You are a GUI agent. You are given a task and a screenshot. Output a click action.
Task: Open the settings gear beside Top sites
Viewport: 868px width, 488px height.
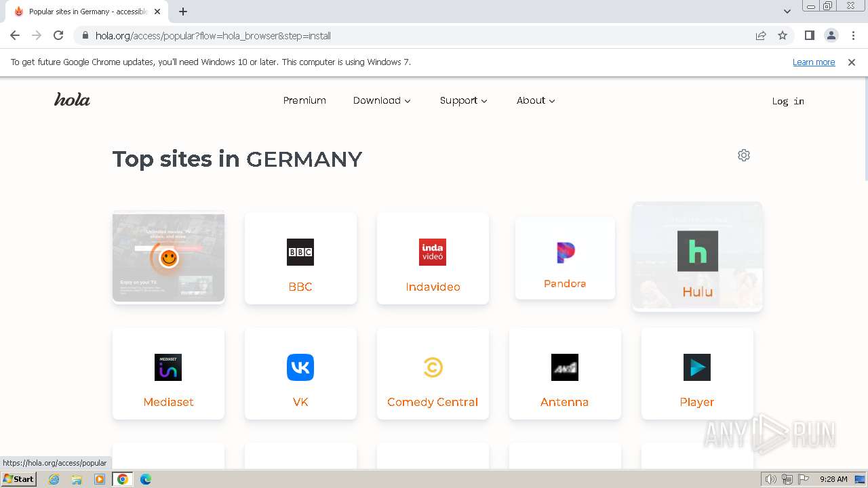tap(744, 155)
